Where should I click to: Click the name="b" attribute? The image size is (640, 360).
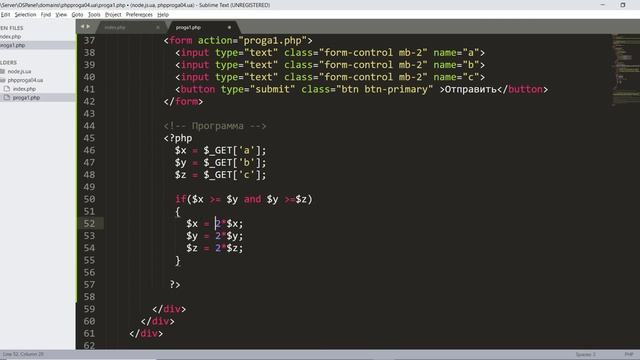pyautogui.click(x=456, y=65)
